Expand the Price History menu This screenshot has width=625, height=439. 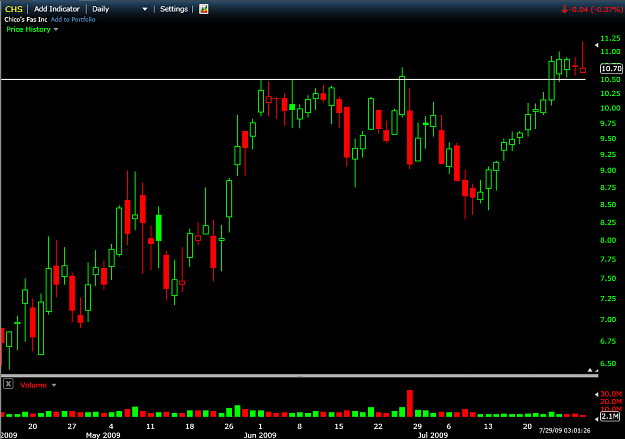pos(32,29)
